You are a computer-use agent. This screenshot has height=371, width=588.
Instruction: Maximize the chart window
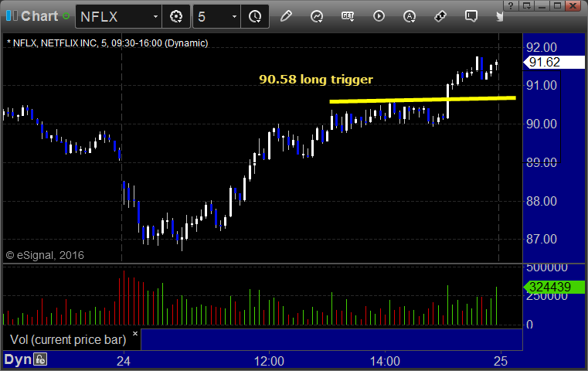(557, 5)
